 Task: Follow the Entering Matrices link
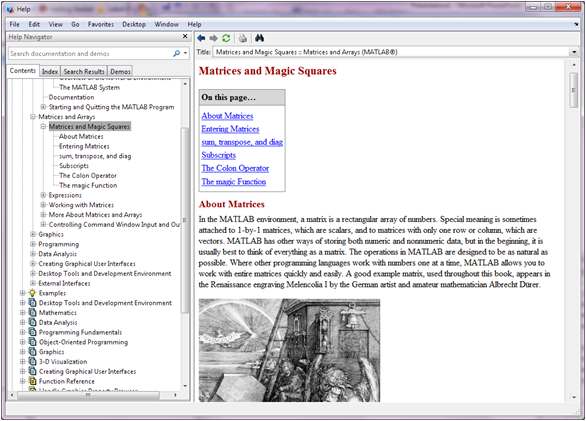230,129
